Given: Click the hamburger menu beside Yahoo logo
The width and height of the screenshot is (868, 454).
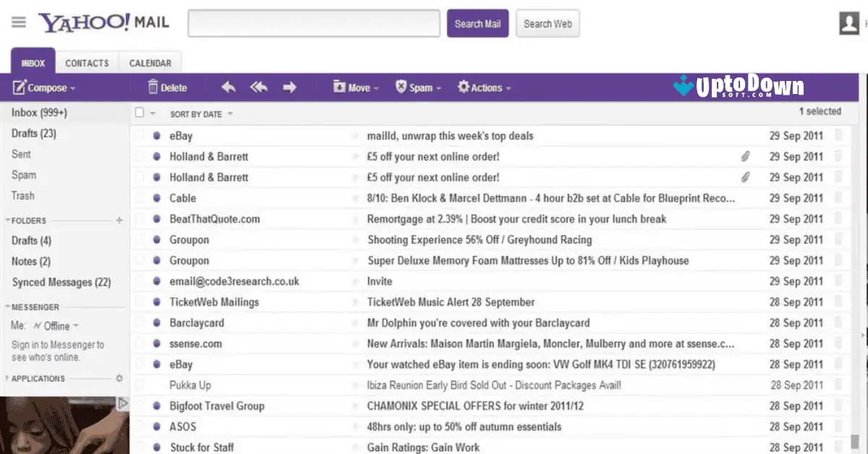Looking at the screenshot, I should (19, 22).
